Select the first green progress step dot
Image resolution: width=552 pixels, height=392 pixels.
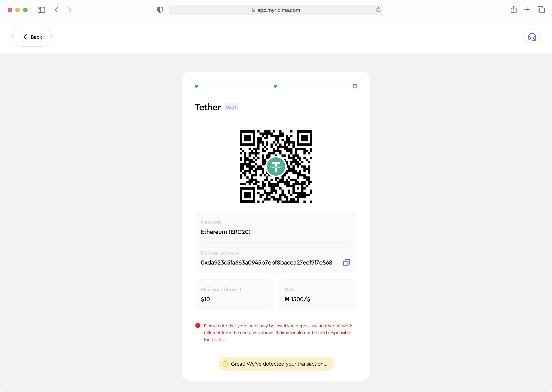pyautogui.click(x=196, y=86)
